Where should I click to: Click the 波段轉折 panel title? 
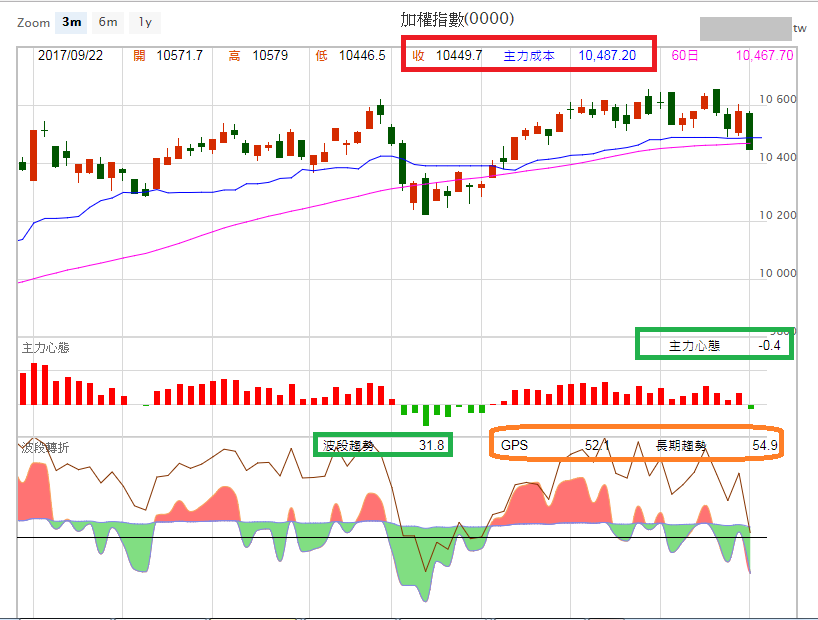click(x=46, y=448)
